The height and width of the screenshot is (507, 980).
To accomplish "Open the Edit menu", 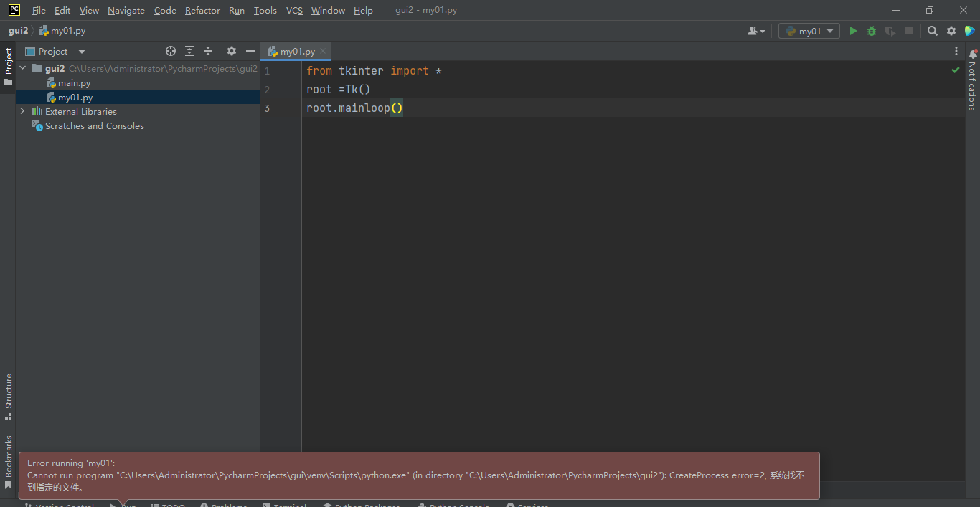I will coord(62,10).
